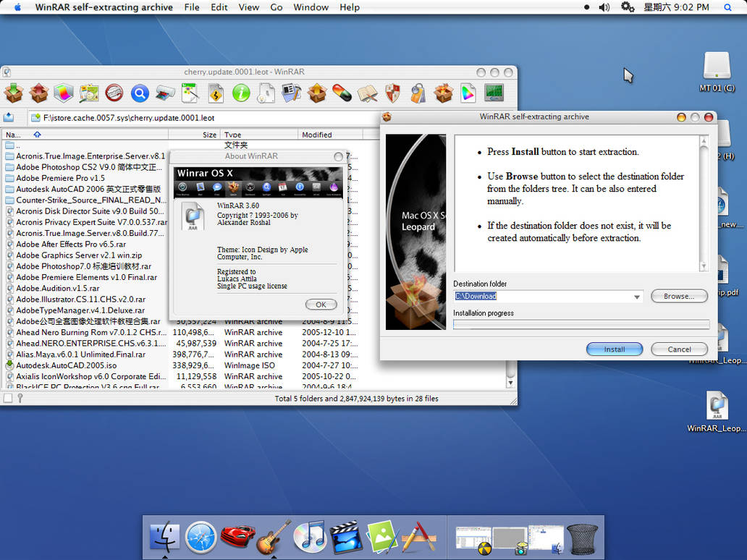Click the Install button
Image resolution: width=747 pixels, height=560 pixels.
[x=615, y=349]
